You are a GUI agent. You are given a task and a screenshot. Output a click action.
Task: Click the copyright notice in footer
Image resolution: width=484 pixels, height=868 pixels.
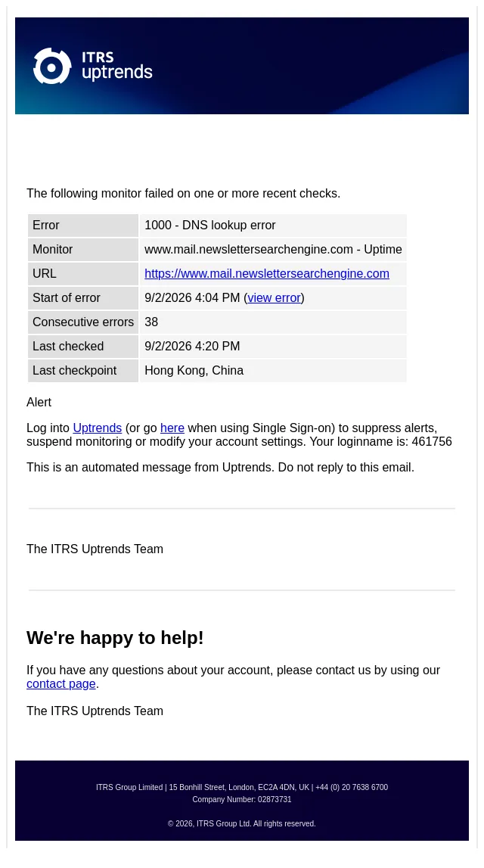tap(242, 823)
